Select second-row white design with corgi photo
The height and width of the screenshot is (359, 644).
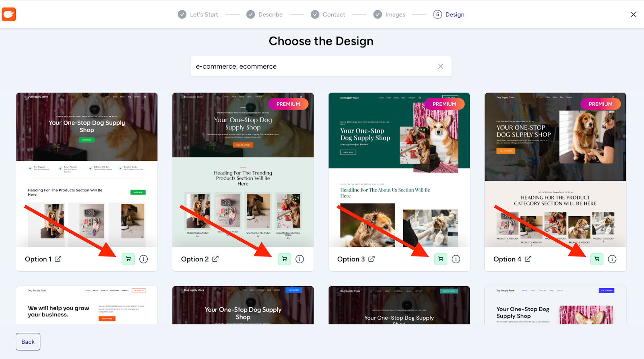pos(555,305)
